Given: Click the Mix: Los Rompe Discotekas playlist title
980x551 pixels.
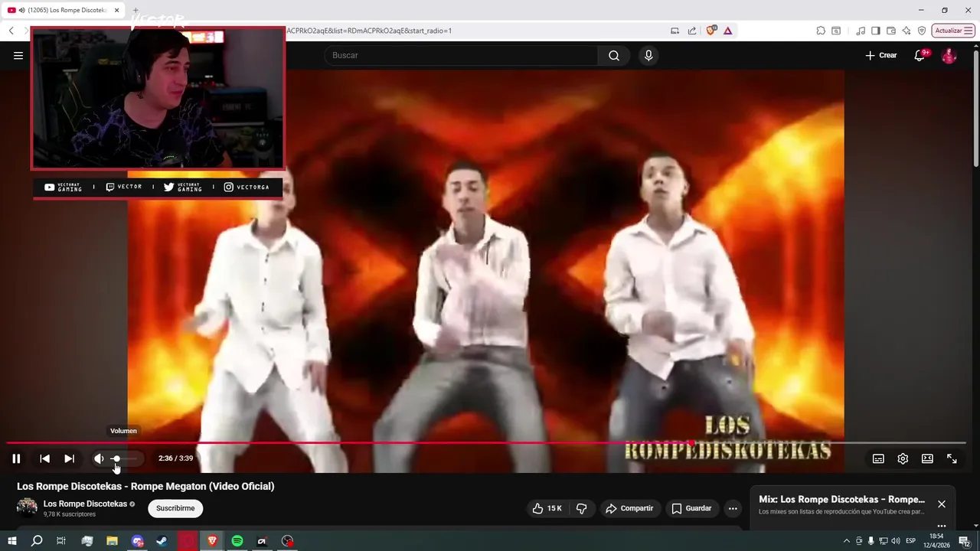Looking at the screenshot, I should pos(841,499).
